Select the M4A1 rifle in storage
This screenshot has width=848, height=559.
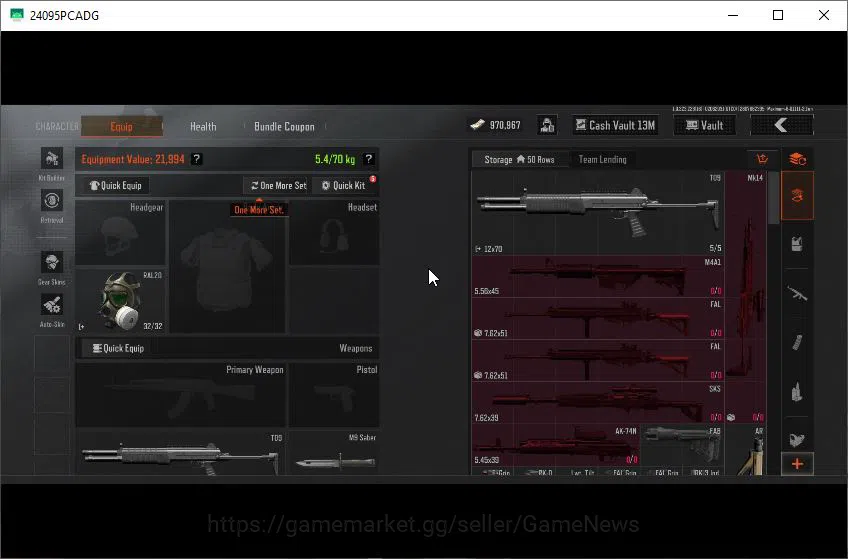pos(598,276)
